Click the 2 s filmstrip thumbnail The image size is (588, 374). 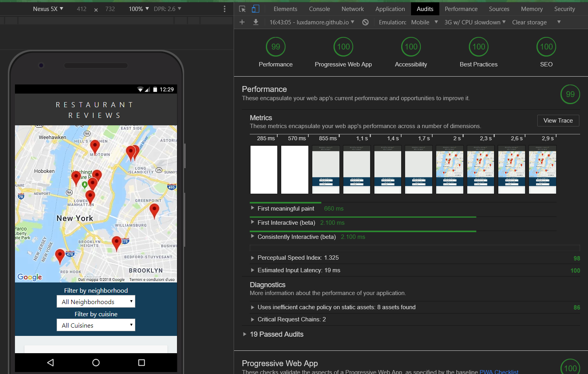[x=450, y=170]
